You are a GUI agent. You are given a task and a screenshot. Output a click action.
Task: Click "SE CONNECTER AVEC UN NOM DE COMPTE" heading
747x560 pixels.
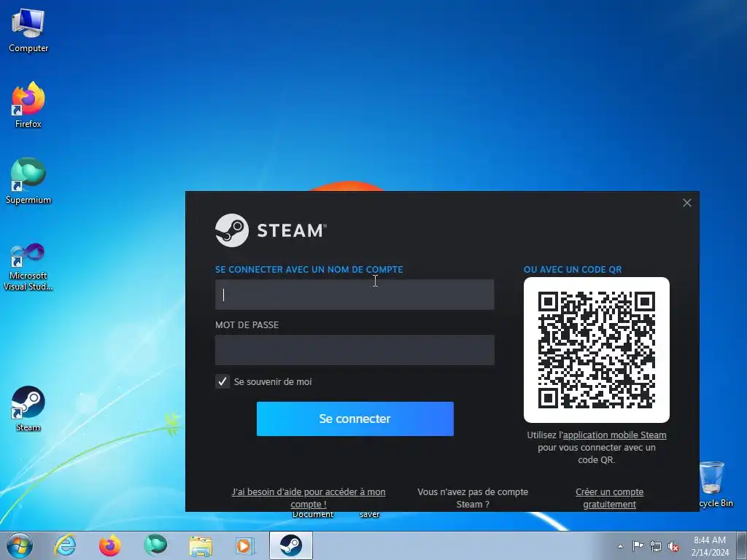point(309,270)
